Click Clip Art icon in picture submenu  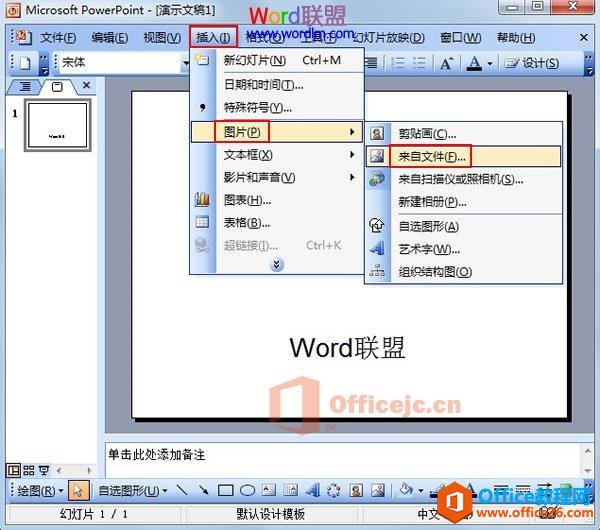point(377,134)
